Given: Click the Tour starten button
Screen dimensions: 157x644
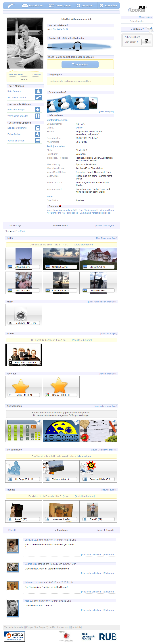Looking at the screenshot, I should (x=80, y=65).
